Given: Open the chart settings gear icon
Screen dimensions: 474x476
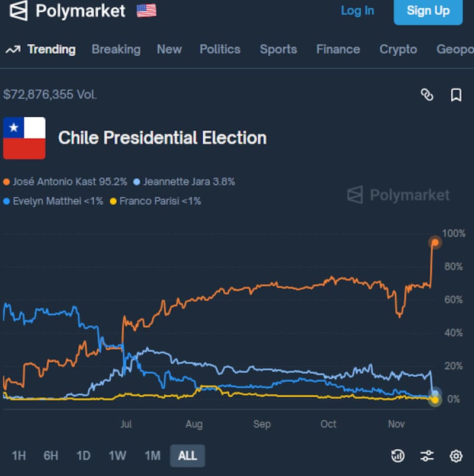Looking at the screenshot, I should 456,455.
